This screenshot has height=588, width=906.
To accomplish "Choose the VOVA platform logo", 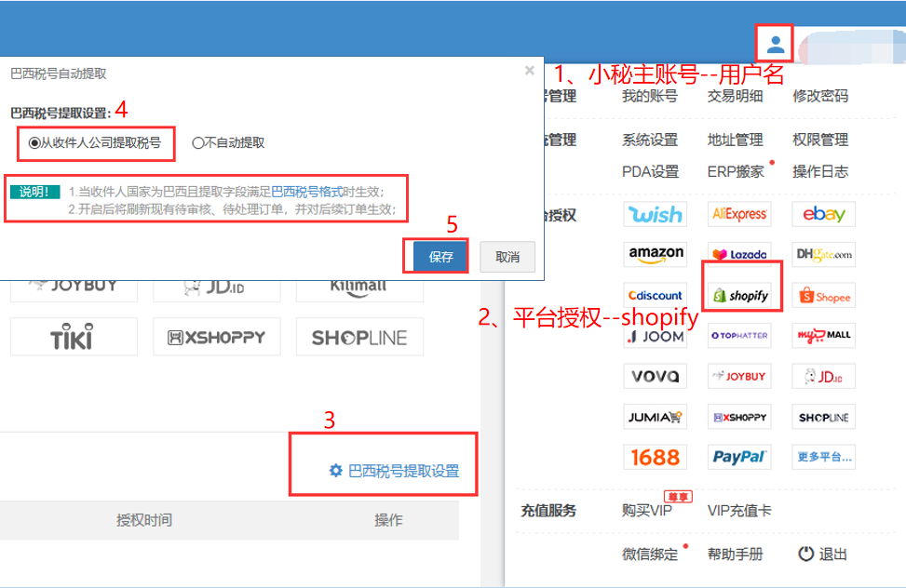I will click(x=656, y=377).
